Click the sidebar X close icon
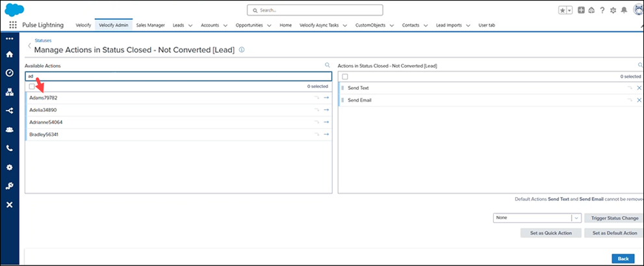The width and height of the screenshot is (644, 266). click(10, 205)
